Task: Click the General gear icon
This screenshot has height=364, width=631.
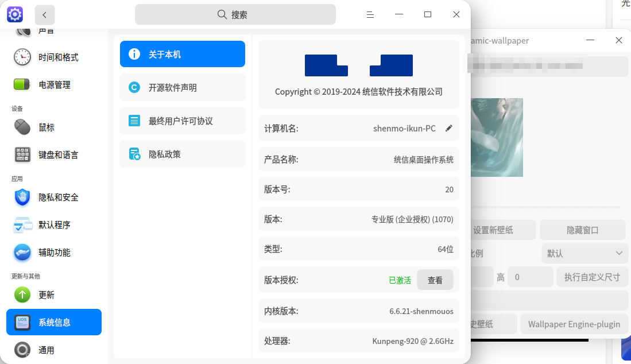Action: (x=22, y=350)
